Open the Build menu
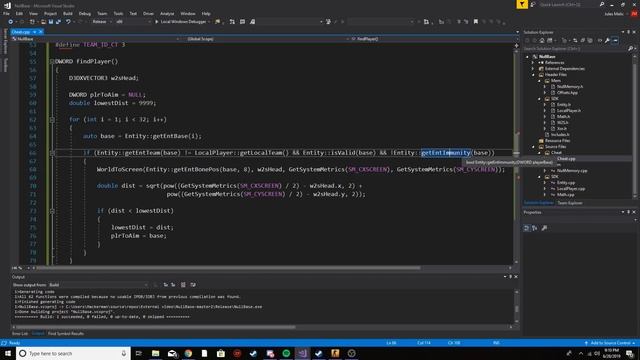Viewport: 640px width, 360px height. coord(68,13)
